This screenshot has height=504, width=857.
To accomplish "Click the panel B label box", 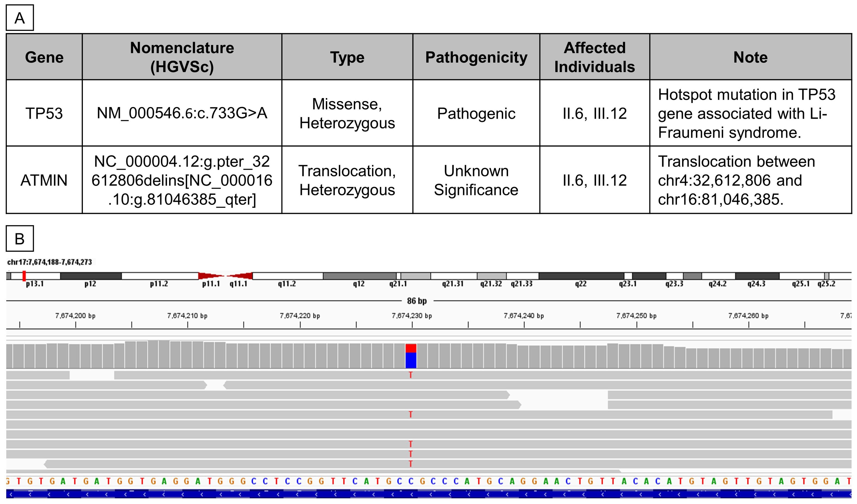I will [x=20, y=238].
